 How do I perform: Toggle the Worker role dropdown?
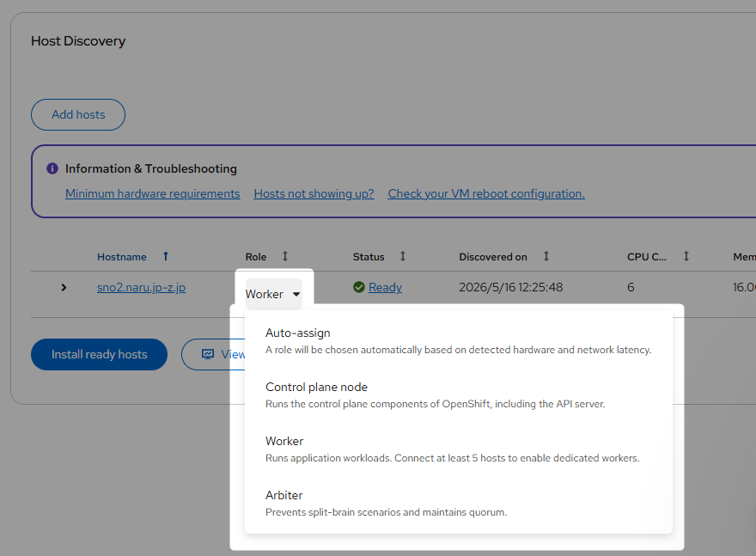tap(273, 294)
